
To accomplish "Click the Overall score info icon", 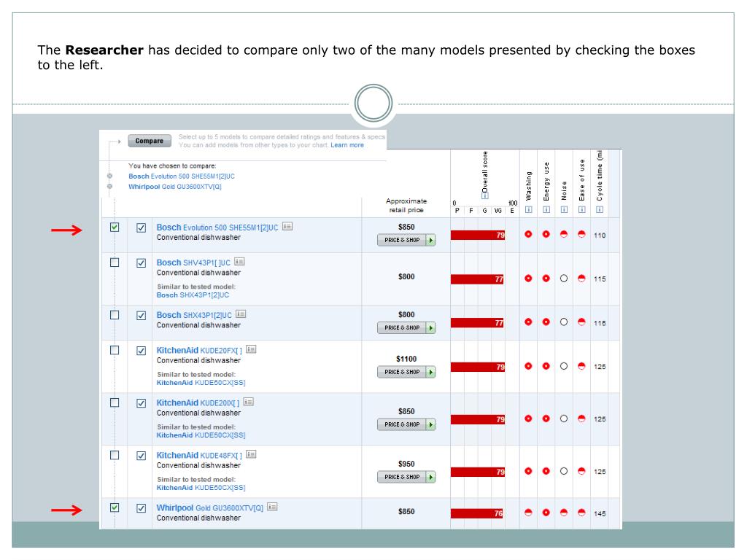I will (484, 196).
